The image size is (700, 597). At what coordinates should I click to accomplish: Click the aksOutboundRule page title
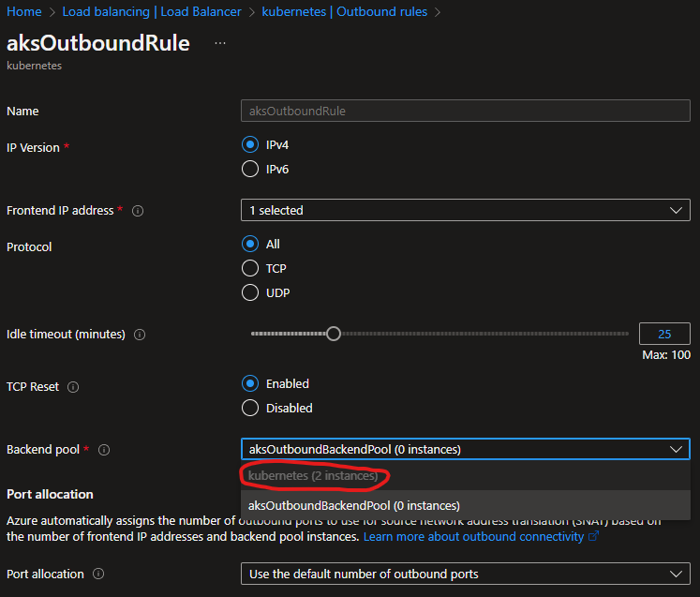coord(98,43)
